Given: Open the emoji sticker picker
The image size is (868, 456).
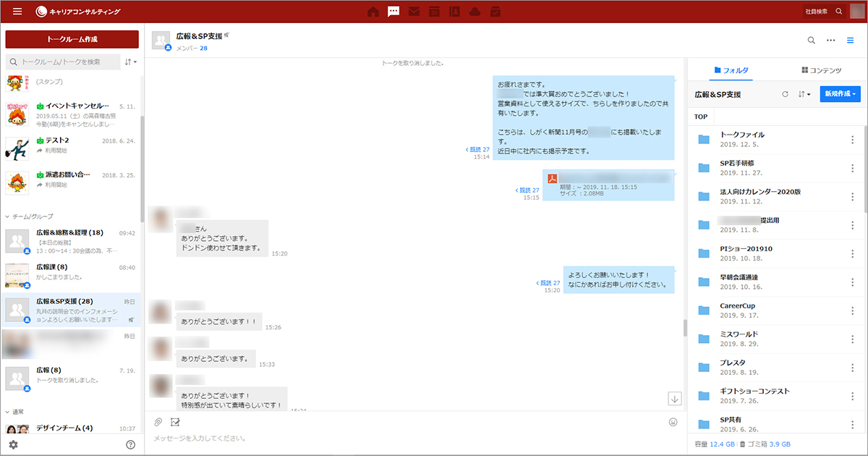Looking at the screenshot, I should 673,422.
